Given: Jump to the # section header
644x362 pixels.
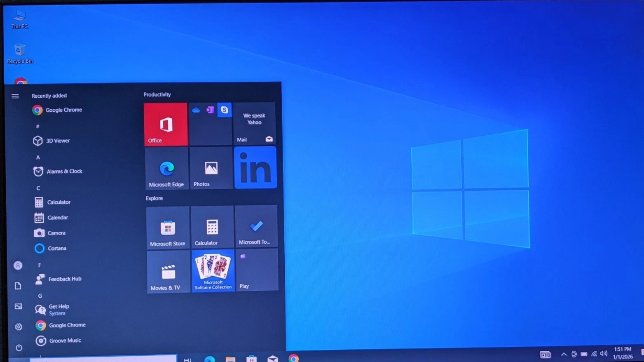Looking at the screenshot, I should (37, 127).
